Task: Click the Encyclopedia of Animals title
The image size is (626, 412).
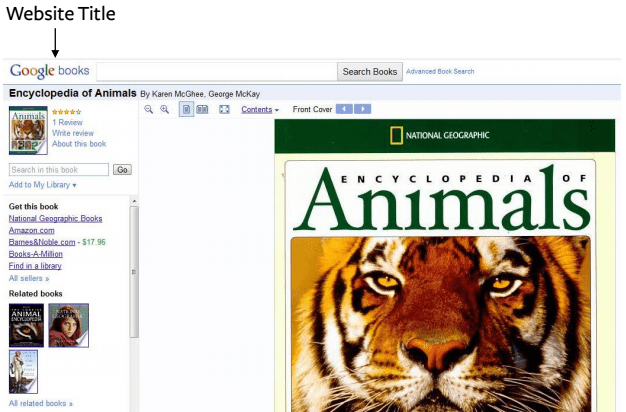Action: (x=73, y=93)
